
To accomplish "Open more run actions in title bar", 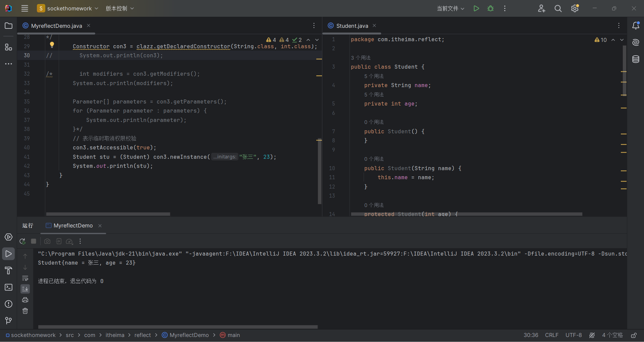I will coord(505,8).
